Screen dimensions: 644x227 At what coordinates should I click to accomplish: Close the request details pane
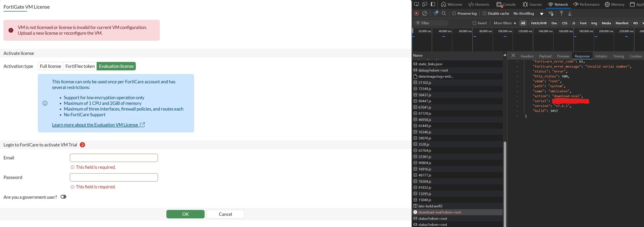click(513, 55)
